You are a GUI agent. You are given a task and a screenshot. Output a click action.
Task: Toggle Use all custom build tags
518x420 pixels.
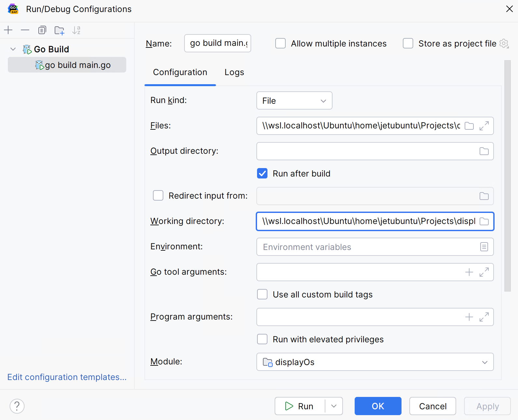click(x=262, y=294)
